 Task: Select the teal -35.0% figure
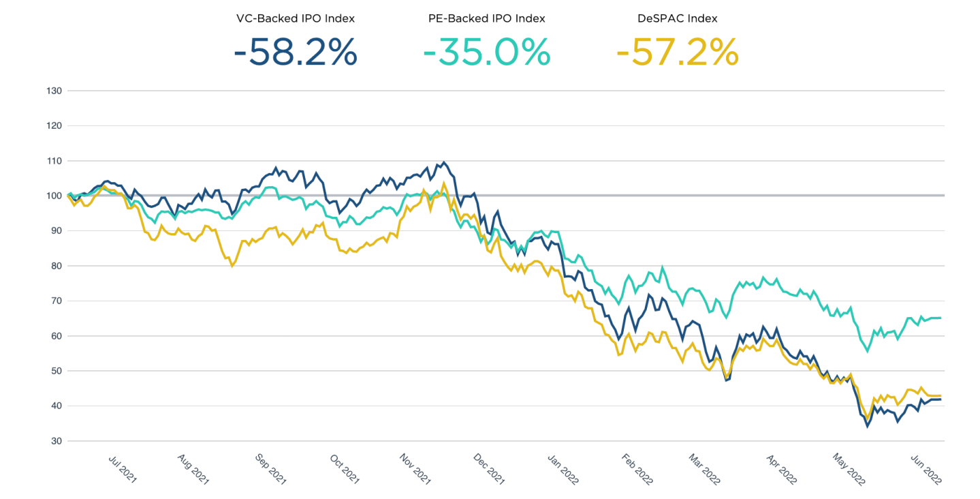486,52
